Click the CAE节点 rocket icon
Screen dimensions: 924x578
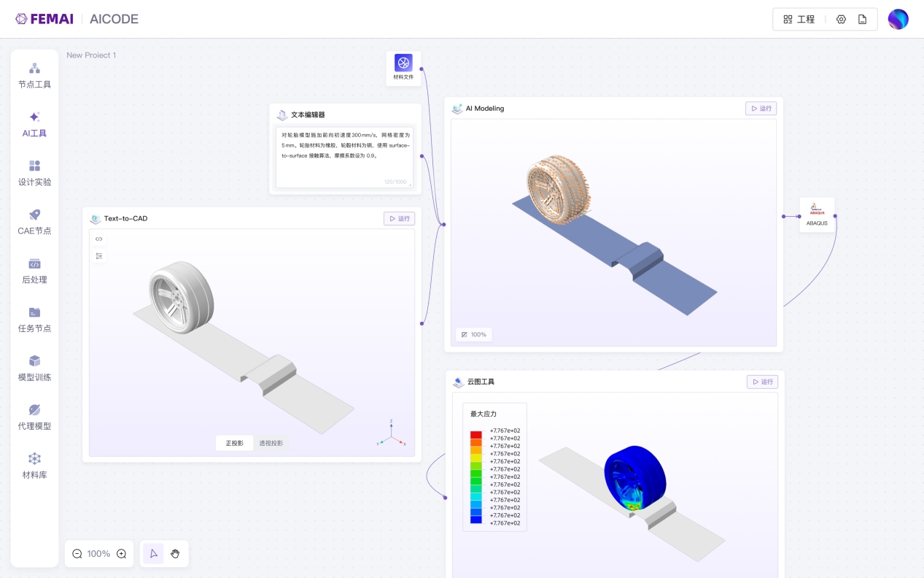[x=34, y=215]
